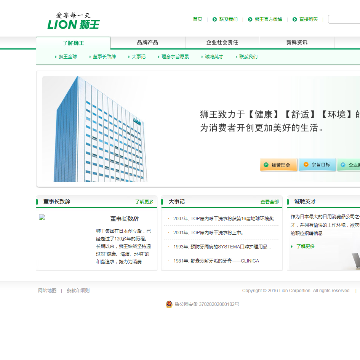Open the footer link right of 网站地图
This screenshot has width=360, height=360.
click(x=78, y=290)
